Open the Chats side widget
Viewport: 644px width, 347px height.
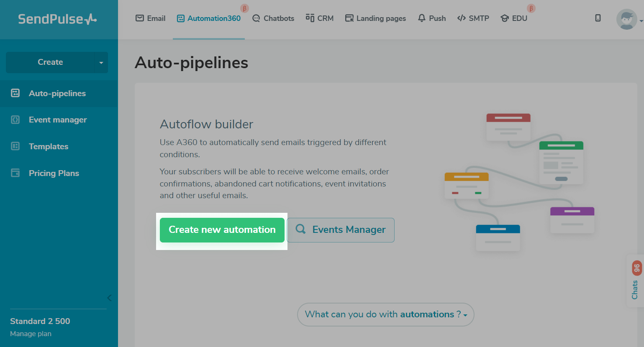(635, 281)
